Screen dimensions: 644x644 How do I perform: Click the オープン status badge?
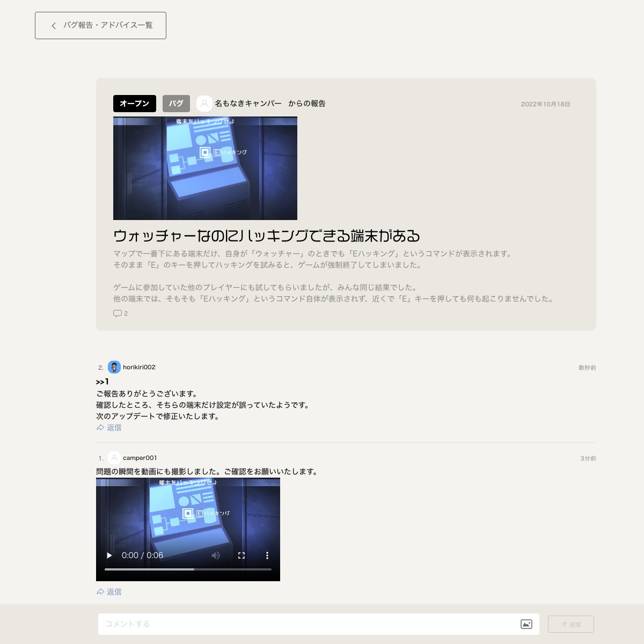134,104
